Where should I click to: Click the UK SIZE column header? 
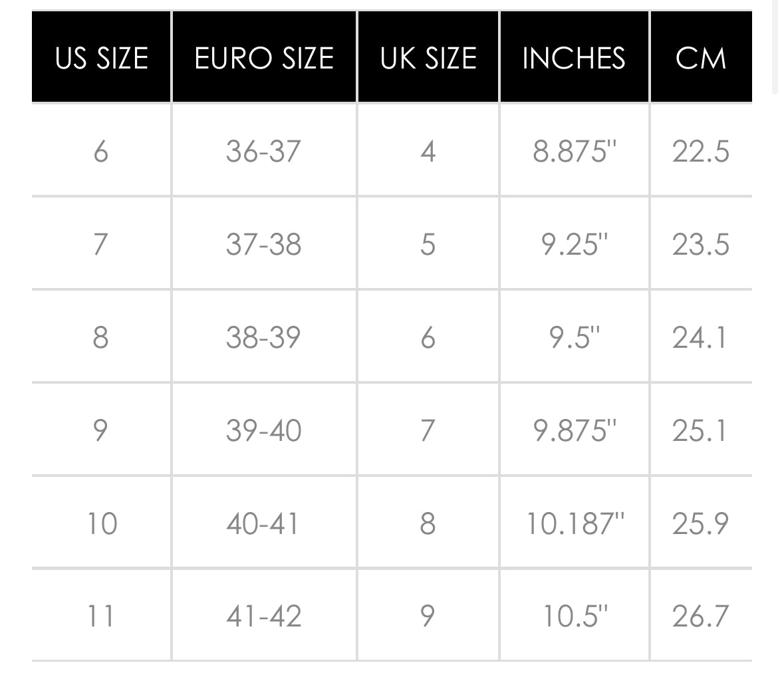[x=428, y=58]
